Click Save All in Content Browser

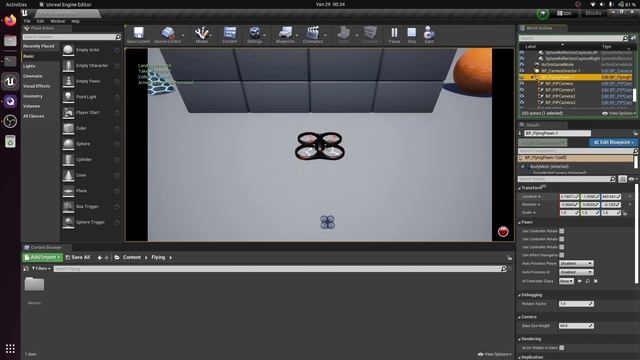click(78, 258)
